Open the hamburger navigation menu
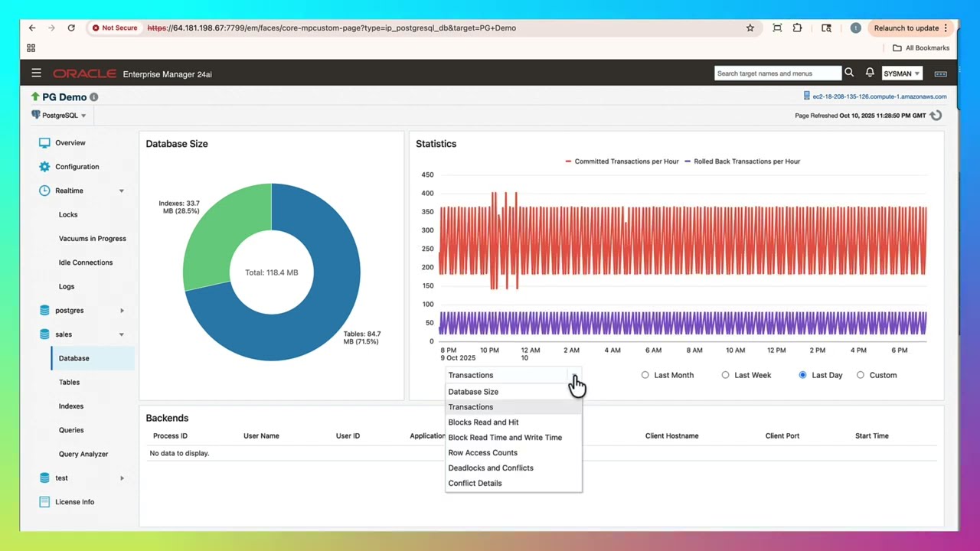This screenshot has height=551, width=980. click(36, 73)
